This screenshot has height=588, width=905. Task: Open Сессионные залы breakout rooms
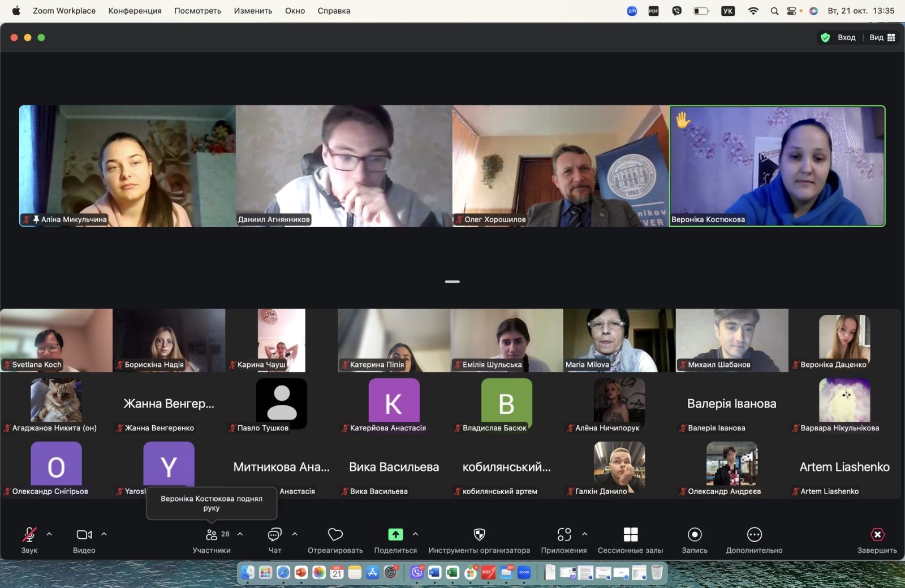point(630,535)
